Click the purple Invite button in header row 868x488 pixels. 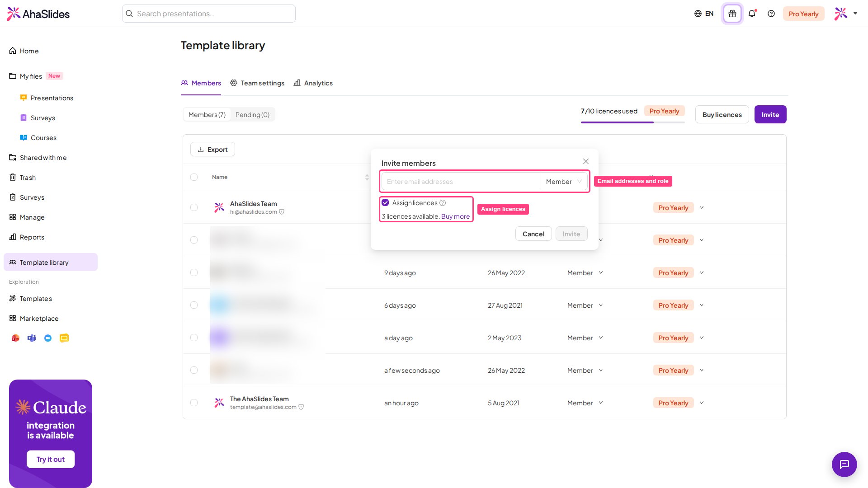click(770, 115)
